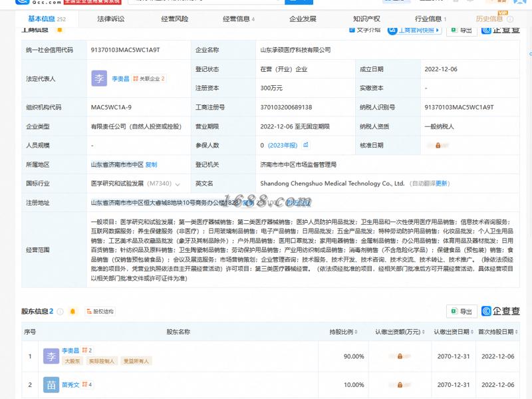Click organization code MAC5WC1A-9
532x399 pixels.
[111, 107]
